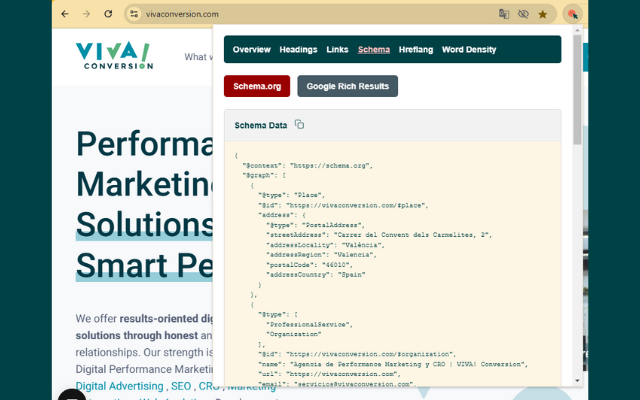This screenshot has width=640, height=400.
Task: Click the addressRegion Valencia line
Action: pyautogui.click(x=321, y=255)
